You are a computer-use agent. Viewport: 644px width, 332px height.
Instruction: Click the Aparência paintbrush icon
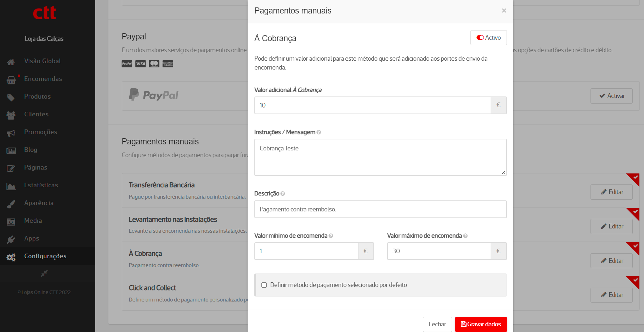pyautogui.click(x=11, y=204)
